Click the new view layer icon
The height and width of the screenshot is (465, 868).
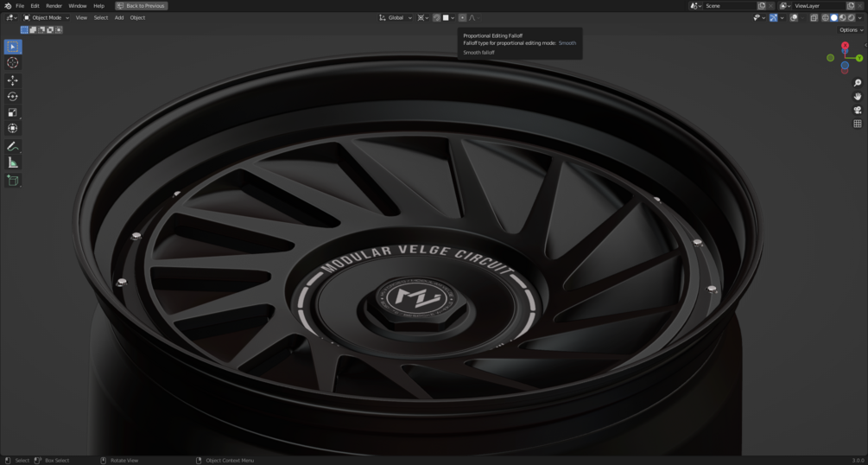coord(851,5)
